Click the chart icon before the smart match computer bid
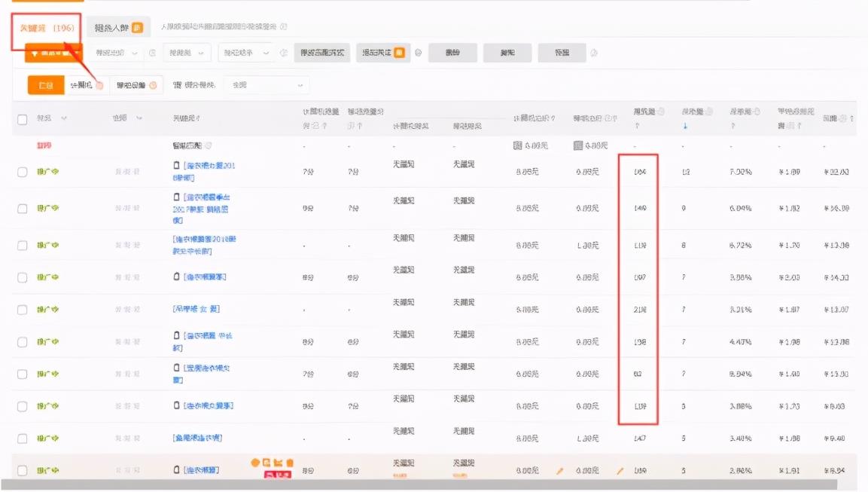868x492 pixels. click(x=518, y=145)
